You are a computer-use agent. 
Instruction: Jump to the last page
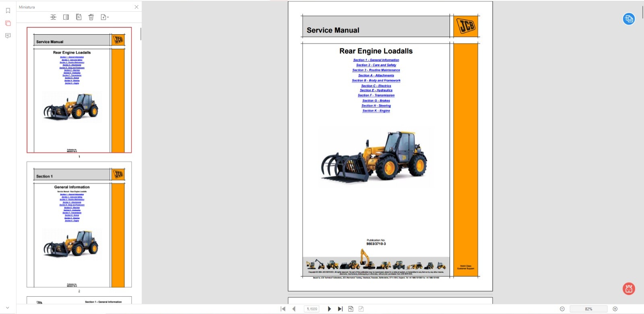[340, 309]
